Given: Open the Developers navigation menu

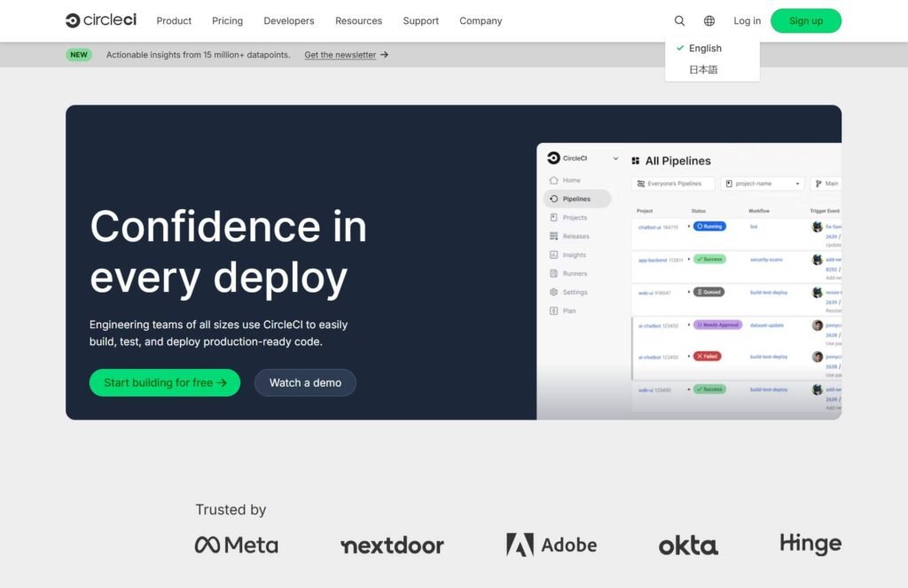Looking at the screenshot, I should click(289, 21).
